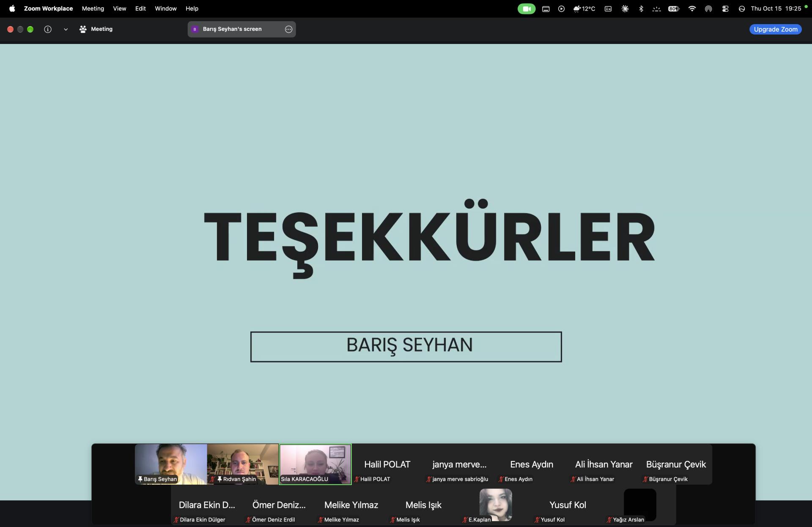
Task: Click the pin icon on Rıdvan Şahin
Action: point(219,479)
